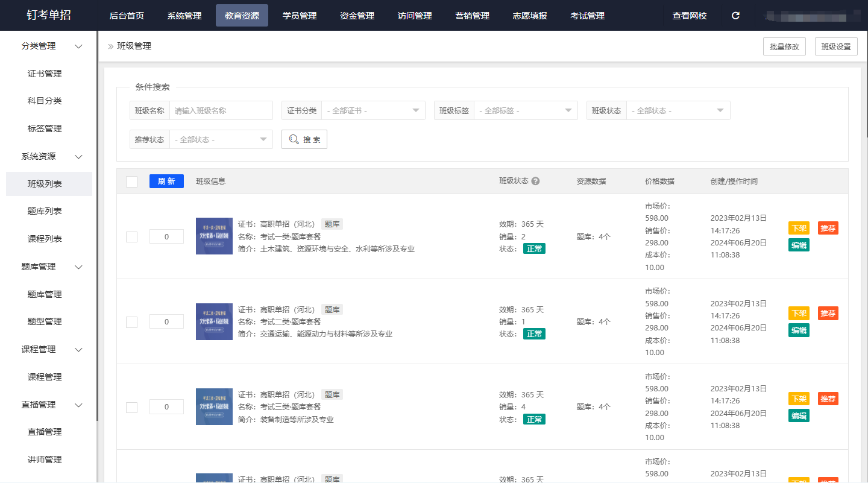Check the box for 考试一类-题库套餐 row
868x483 pixels.
click(131, 237)
